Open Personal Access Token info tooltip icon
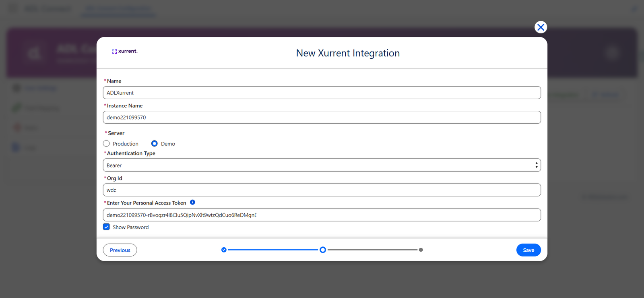 pos(192,202)
